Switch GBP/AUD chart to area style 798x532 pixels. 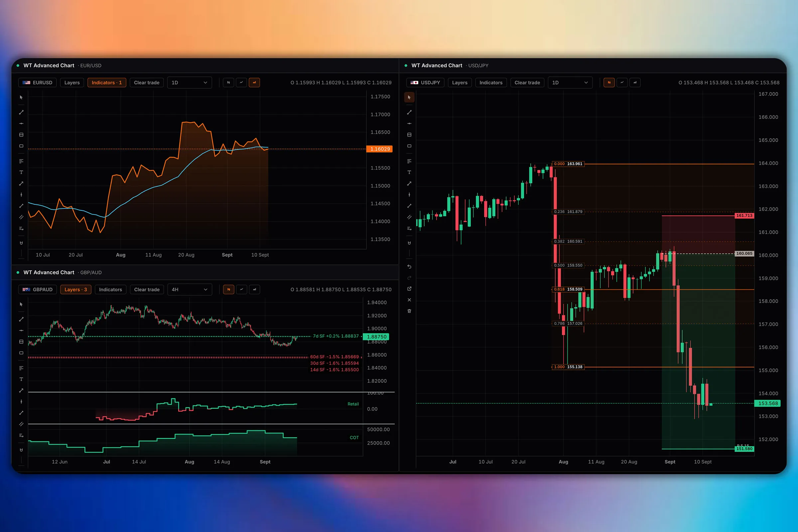254,289
